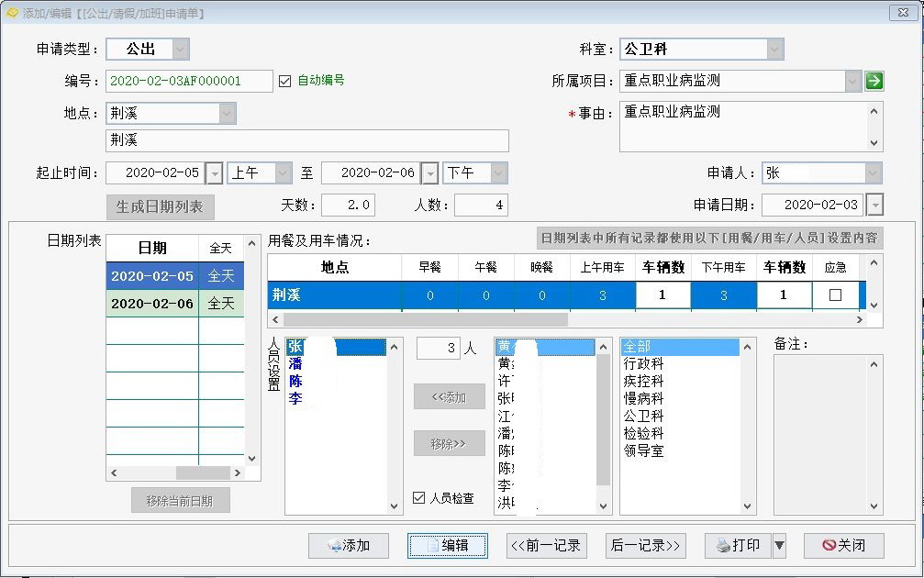This screenshot has width=924, height=578.
Task: Open the 打印 dropdown arrow
Action: [779, 546]
